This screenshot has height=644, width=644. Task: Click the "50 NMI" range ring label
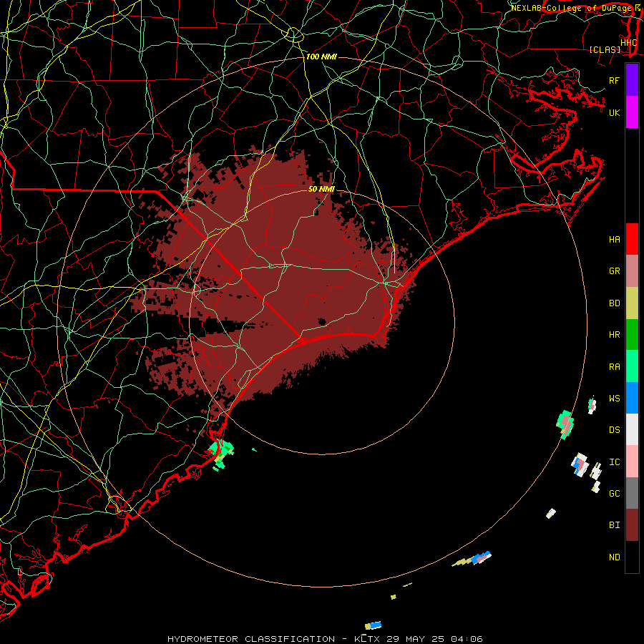pyautogui.click(x=321, y=189)
